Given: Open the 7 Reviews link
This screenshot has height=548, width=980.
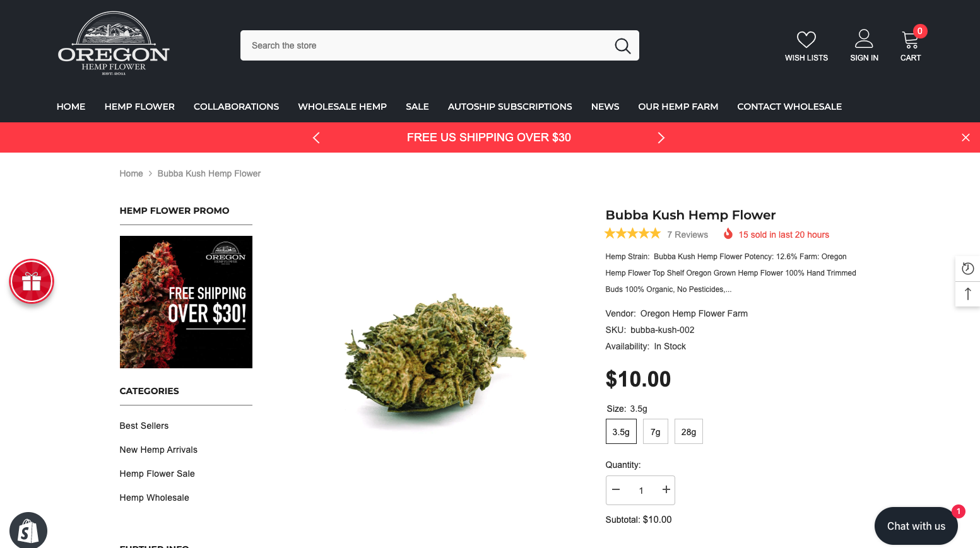Looking at the screenshot, I should click(x=687, y=235).
